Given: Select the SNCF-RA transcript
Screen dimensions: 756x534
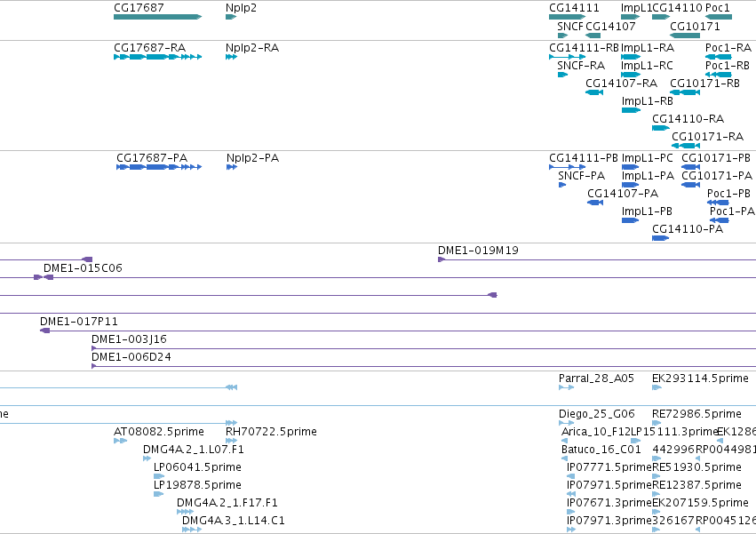Looking at the screenshot, I should click(562, 75).
